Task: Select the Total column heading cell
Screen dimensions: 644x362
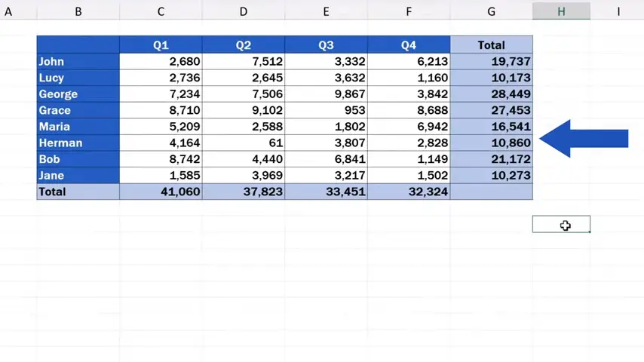Action: click(491, 45)
